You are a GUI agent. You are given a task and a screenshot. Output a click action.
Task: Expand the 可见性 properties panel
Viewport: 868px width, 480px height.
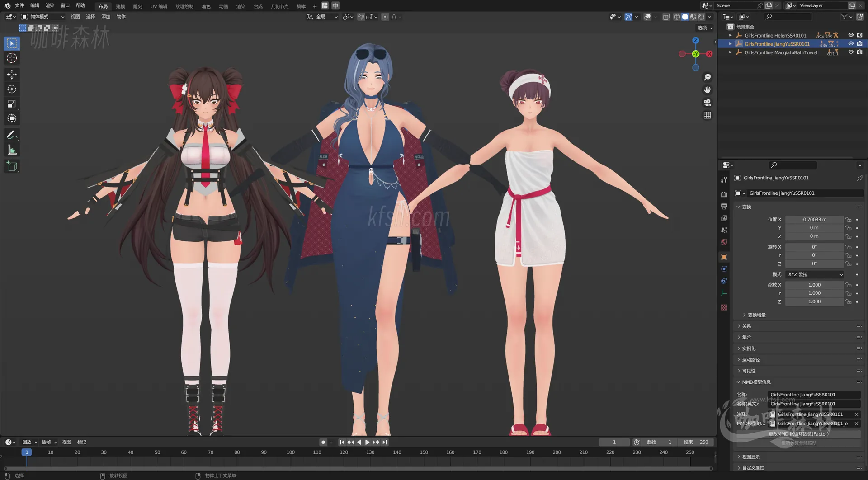point(748,371)
